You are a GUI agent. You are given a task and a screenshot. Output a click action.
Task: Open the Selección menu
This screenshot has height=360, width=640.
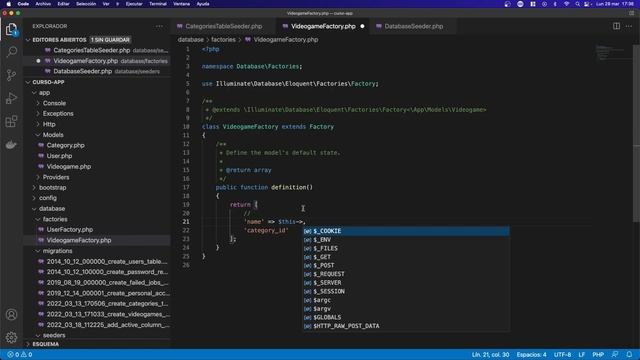(86, 4)
